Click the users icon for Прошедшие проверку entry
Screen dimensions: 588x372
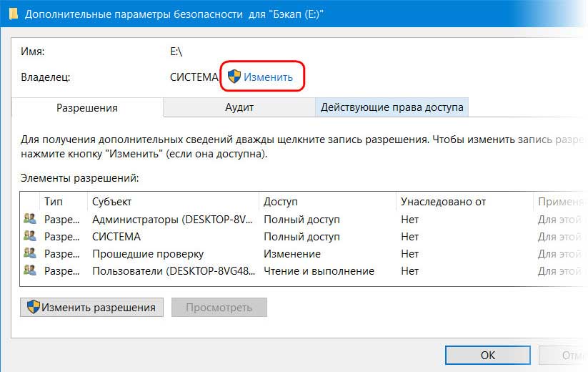(x=29, y=254)
